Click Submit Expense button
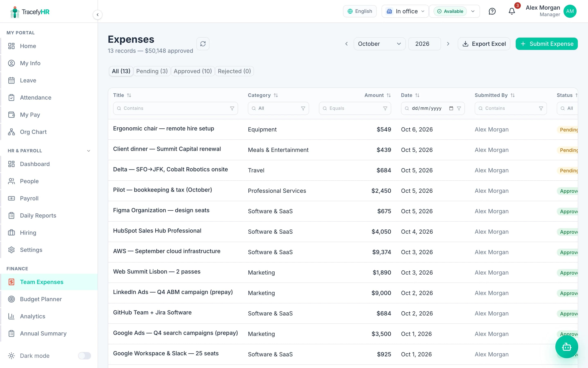Screen dimensions: 588x368 click(x=546, y=44)
